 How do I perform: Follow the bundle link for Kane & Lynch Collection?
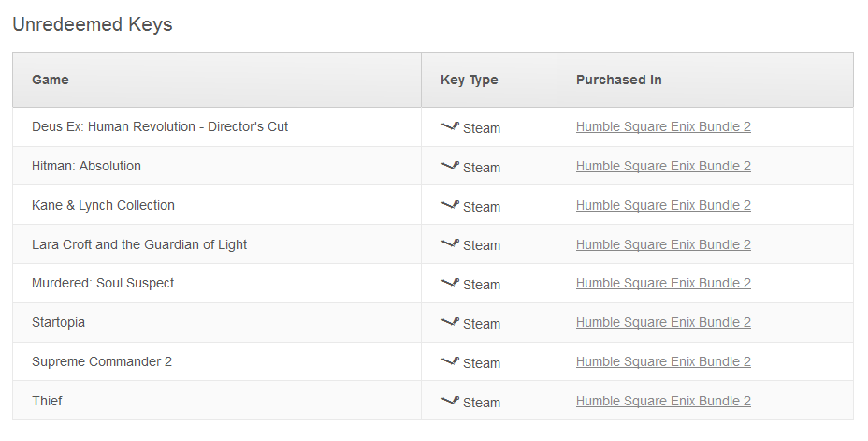pos(663,205)
